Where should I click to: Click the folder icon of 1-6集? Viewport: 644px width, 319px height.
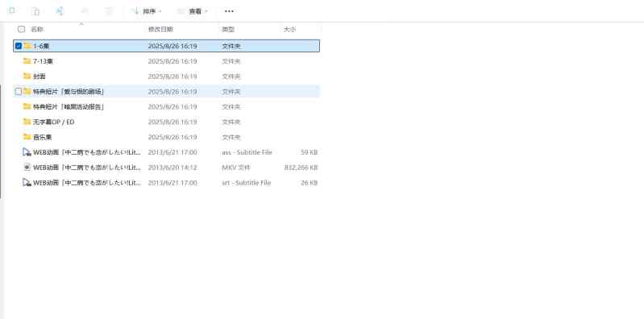pyautogui.click(x=27, y=46)
